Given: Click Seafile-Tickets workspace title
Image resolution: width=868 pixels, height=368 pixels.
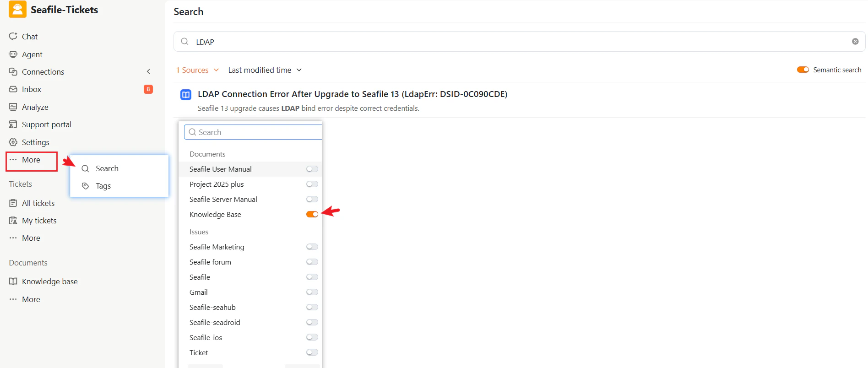Looking at the screenshot, I should (65, 10).
